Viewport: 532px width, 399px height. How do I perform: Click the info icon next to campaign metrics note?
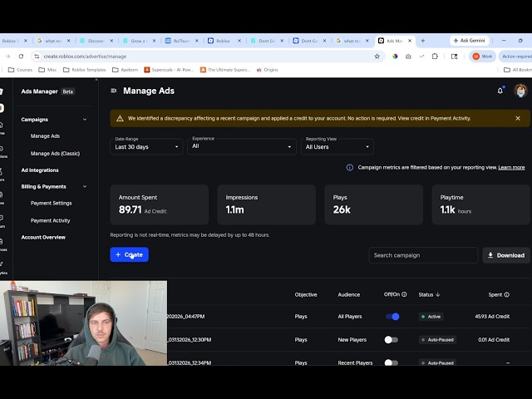[349, 167]
